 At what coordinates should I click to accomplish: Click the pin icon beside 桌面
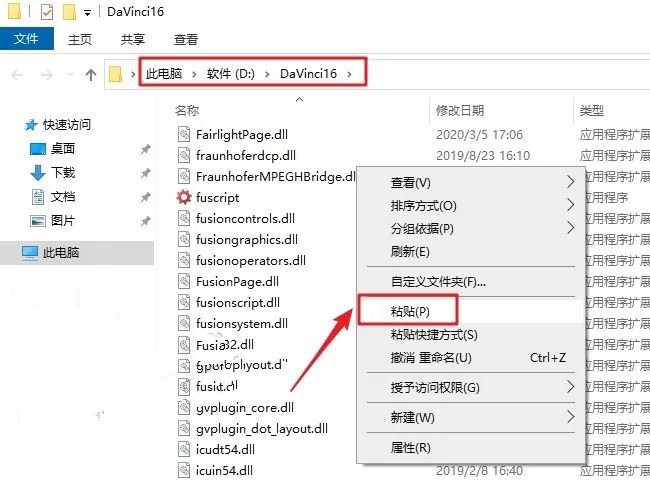[x=146, y=149]
